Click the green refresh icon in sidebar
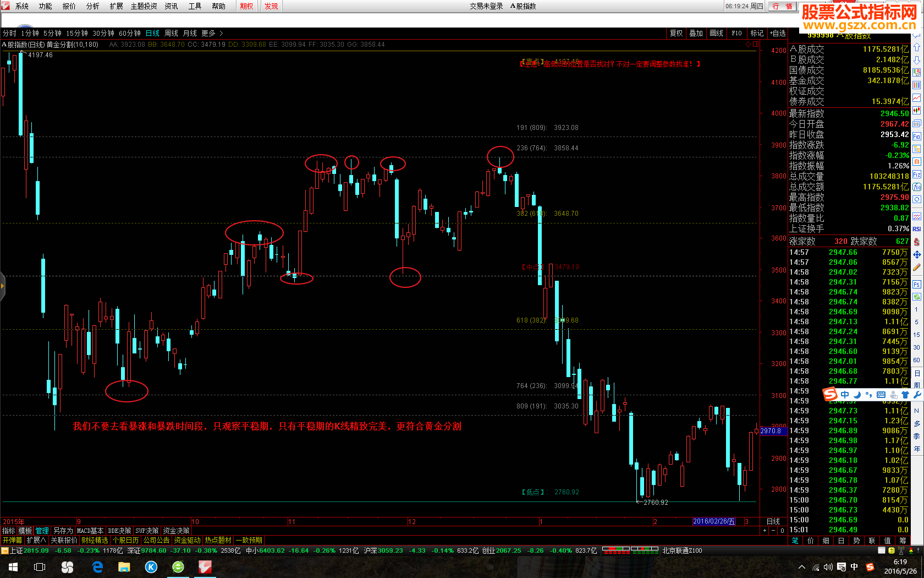Screen dimensions: 924x578 pos(917,297)
